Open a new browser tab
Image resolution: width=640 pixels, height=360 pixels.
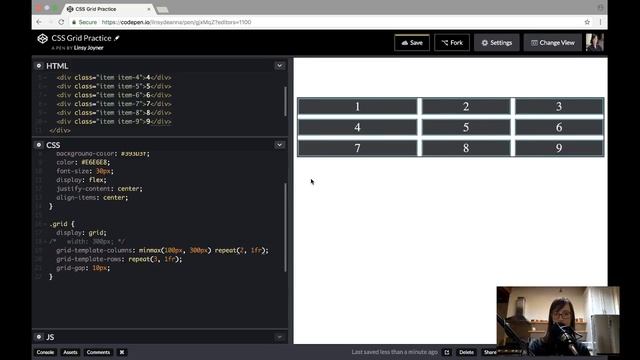coord(162,9)
